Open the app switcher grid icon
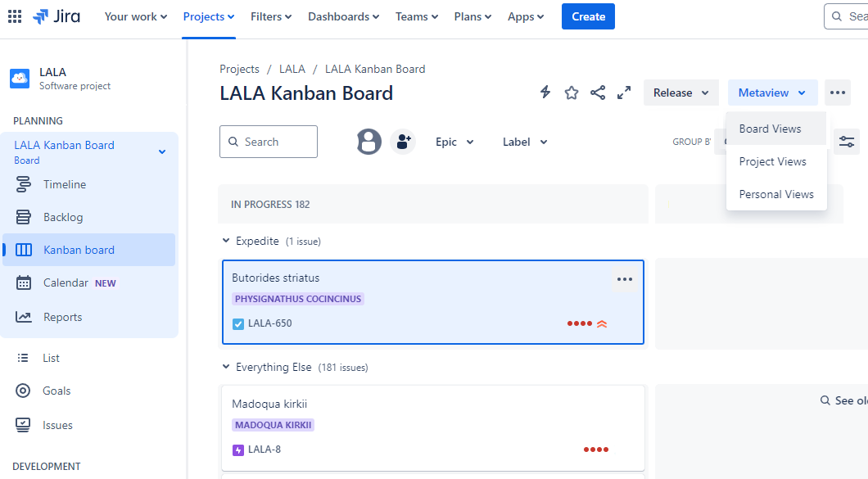This screenshot has height=479, width=868. click(15, 16)
